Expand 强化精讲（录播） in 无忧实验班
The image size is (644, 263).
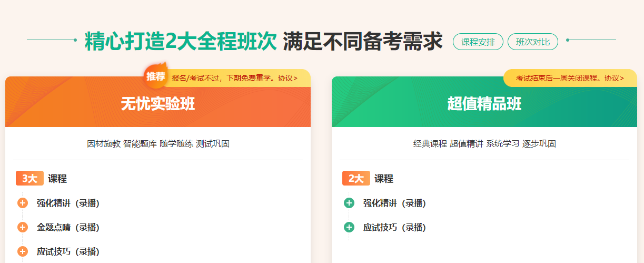(68, 203)
